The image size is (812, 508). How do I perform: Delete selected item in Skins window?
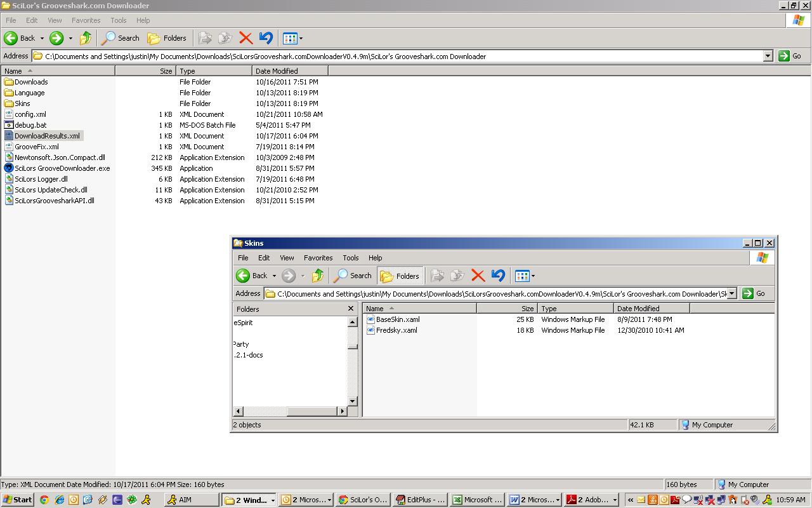click(x=478, y=276)
